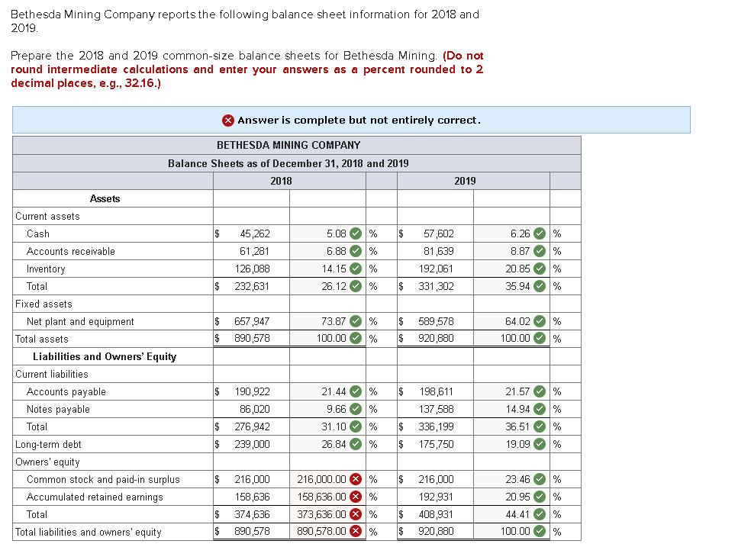751x560 pixels.
Task: Click 2019 Inventory value 192,061
Action: pyautogui.click(x=436, y=269)
